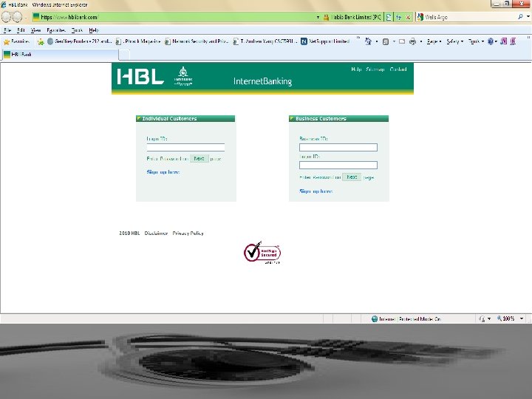Click the last OneNote icon in command bar
This screenshot has width=532, height=399.
pos(513,41)
